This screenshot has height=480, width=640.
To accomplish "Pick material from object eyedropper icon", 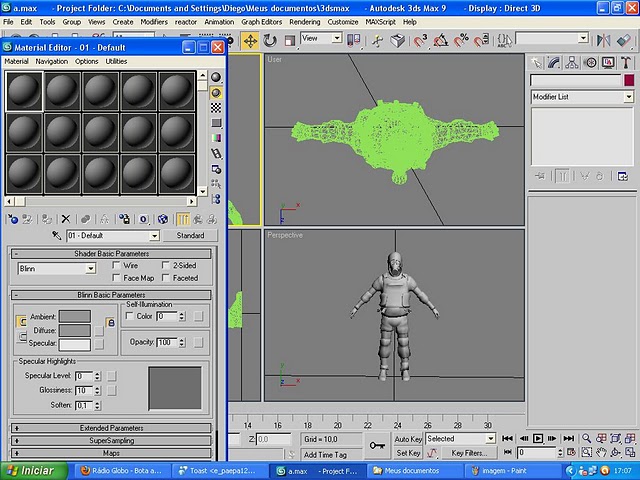I will tap(57, 236).
